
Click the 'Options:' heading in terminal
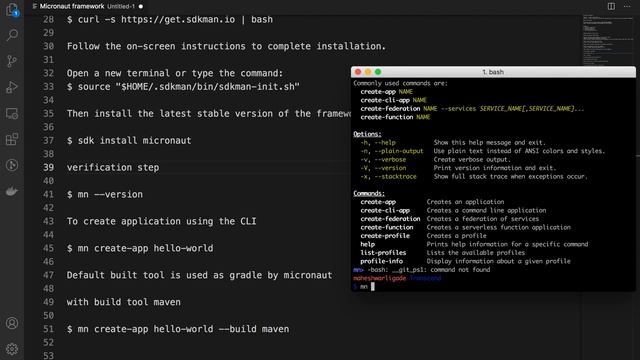367,134
